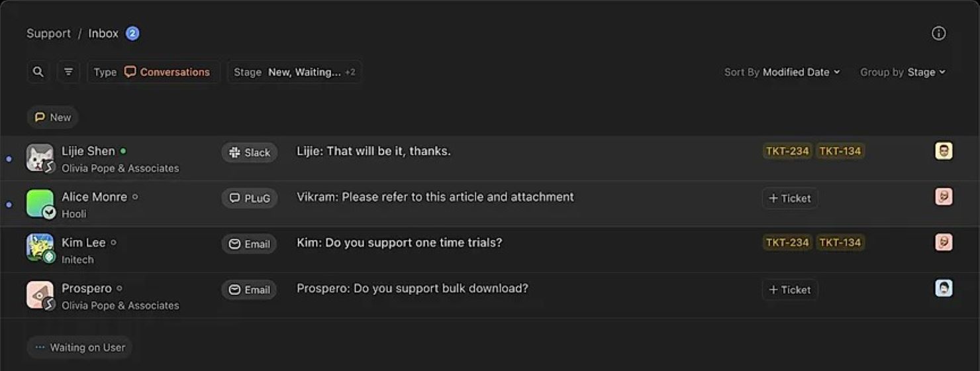Click Prospero's avatar icon
Viewport: 980px width, 371px height.
[x=40, y=295]
